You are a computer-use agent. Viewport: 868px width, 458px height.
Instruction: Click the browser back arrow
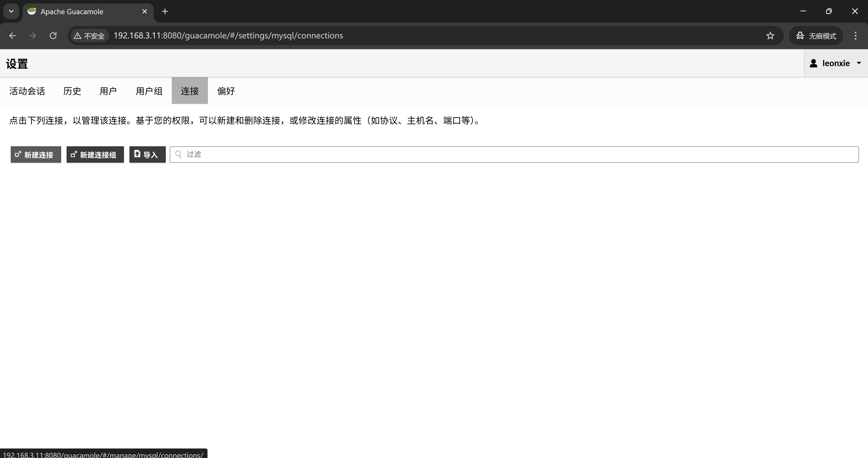12,36
